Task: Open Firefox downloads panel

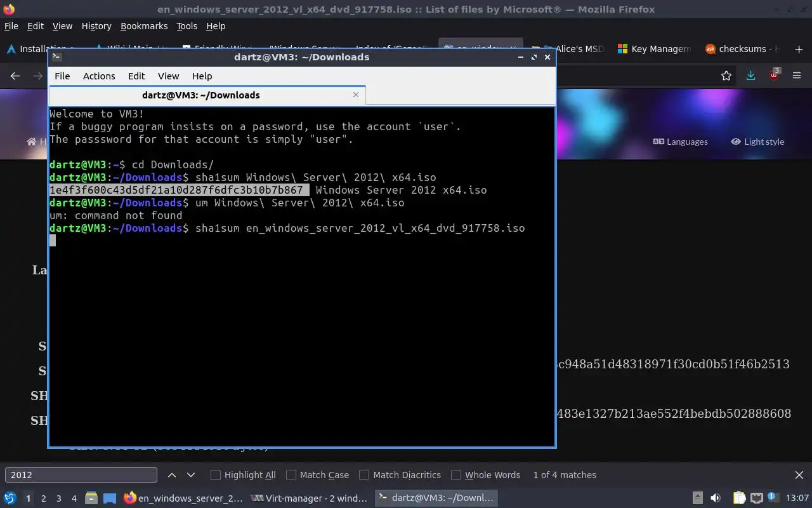Action: pyautogui.click(x=750, y=76)
